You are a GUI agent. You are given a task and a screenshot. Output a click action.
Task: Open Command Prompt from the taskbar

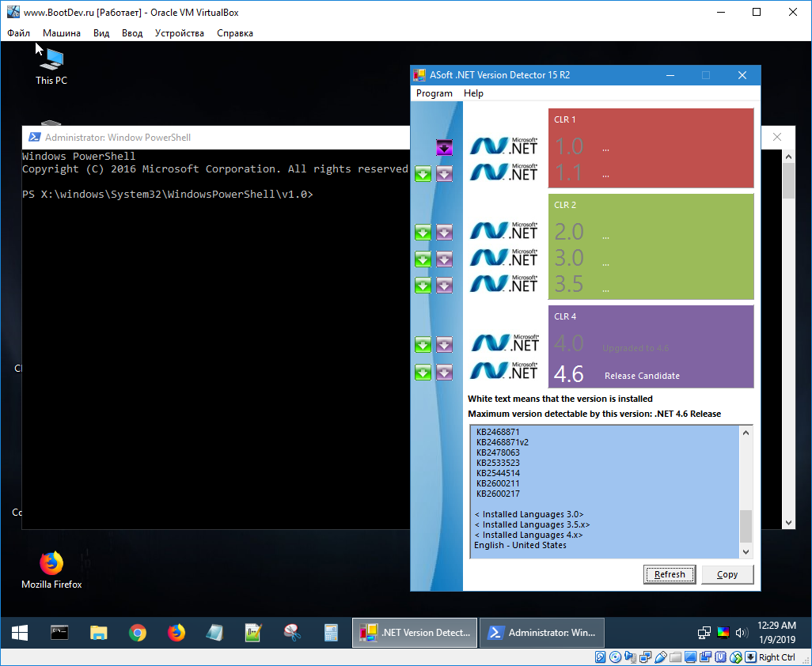click(x=59, y=632)
